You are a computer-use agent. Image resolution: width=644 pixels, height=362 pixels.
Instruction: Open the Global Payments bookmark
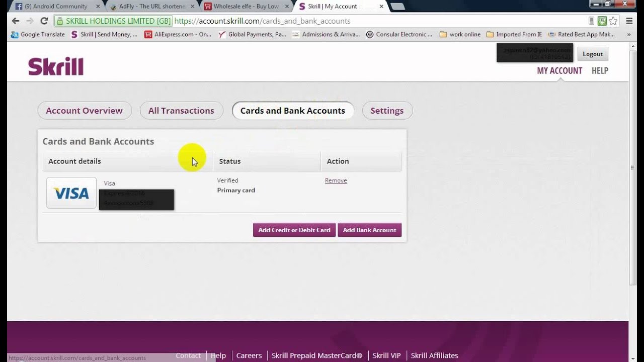pyautogui.click(x=252, y=34)
